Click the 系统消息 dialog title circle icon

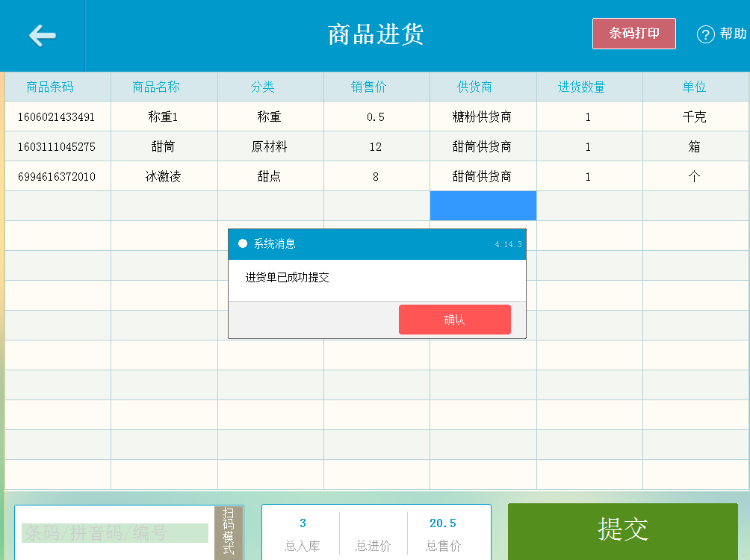(x=243, y=244)
